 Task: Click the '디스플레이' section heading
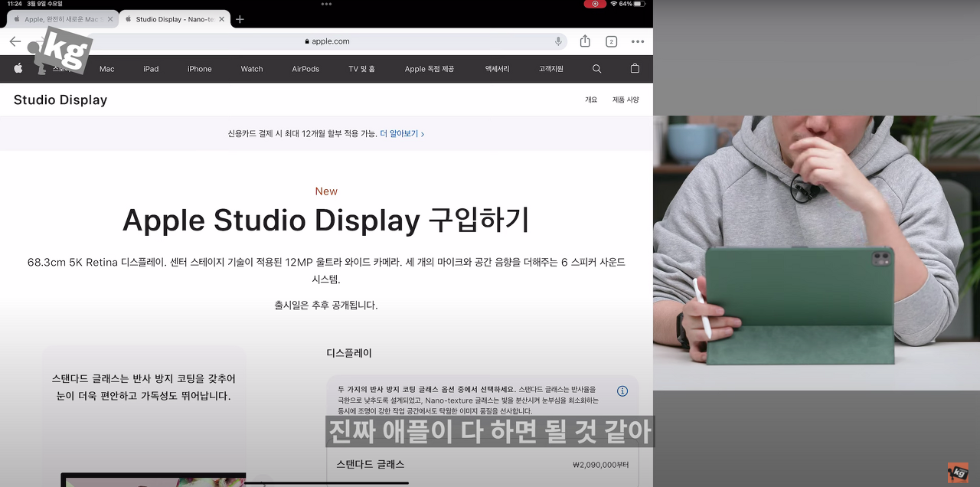[349, 354]
